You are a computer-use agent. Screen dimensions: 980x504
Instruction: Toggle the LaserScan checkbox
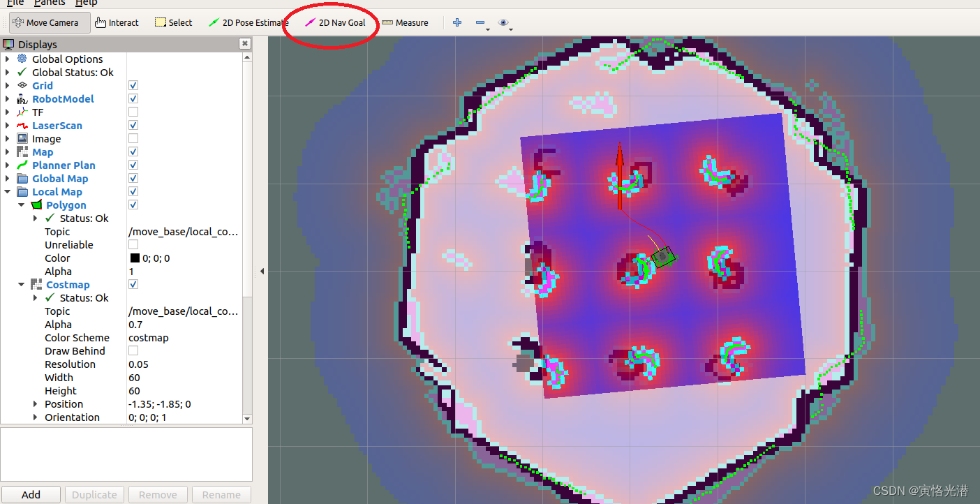133,125
